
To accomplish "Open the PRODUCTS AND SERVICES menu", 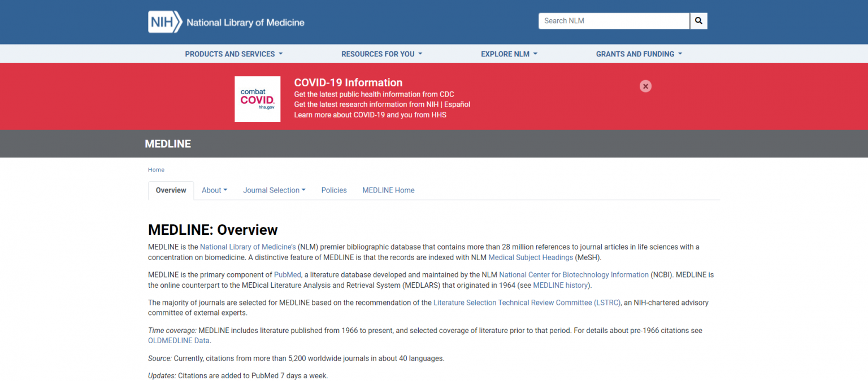I will [233, 54].
